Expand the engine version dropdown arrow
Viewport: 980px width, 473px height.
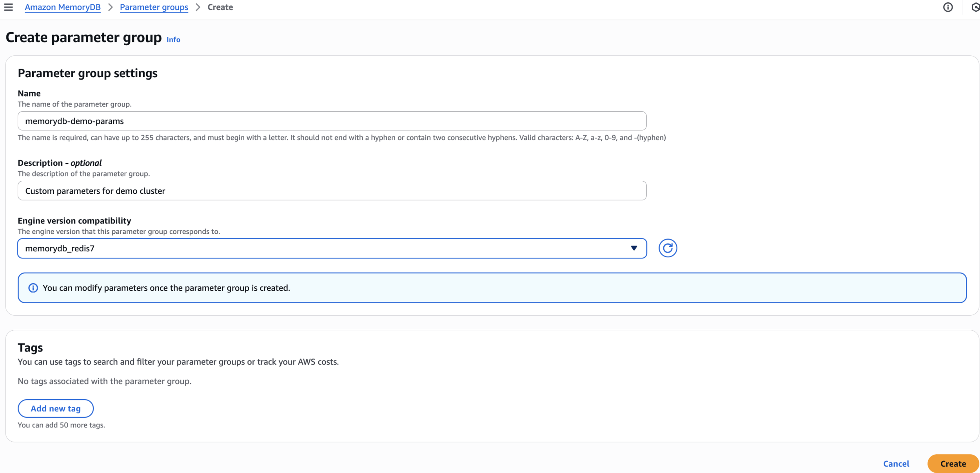pyautogui.click(x=633, y=248)
